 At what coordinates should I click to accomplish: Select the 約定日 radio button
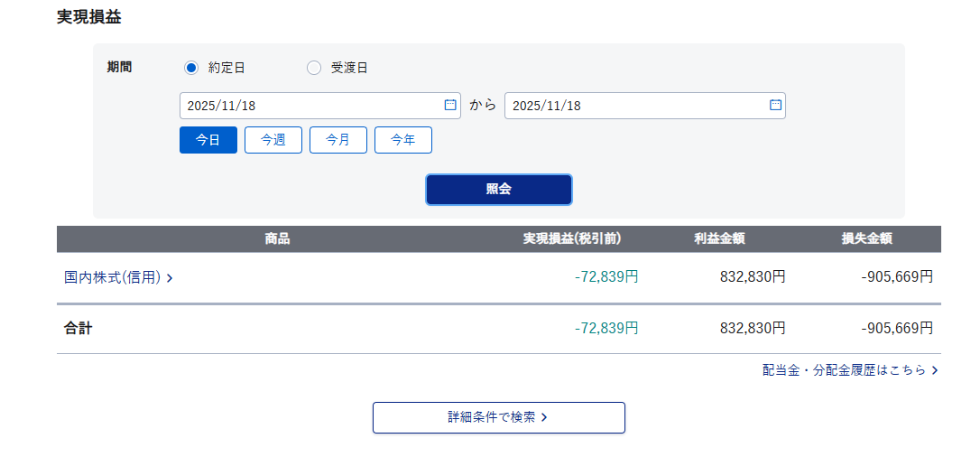point(190,68)
